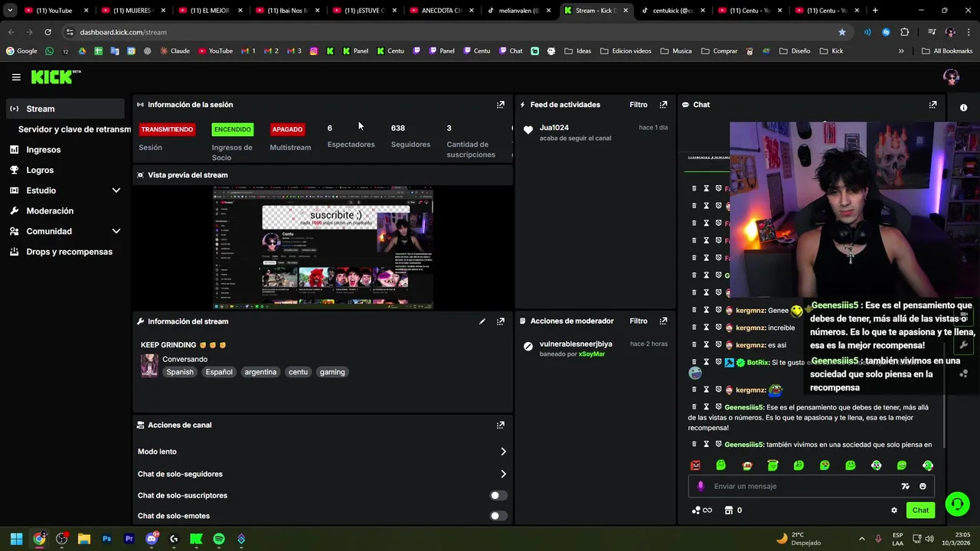Pop out the Acciones de moderador panel
This screenshot has width=980, height=551.
click(x=664, y=321)
